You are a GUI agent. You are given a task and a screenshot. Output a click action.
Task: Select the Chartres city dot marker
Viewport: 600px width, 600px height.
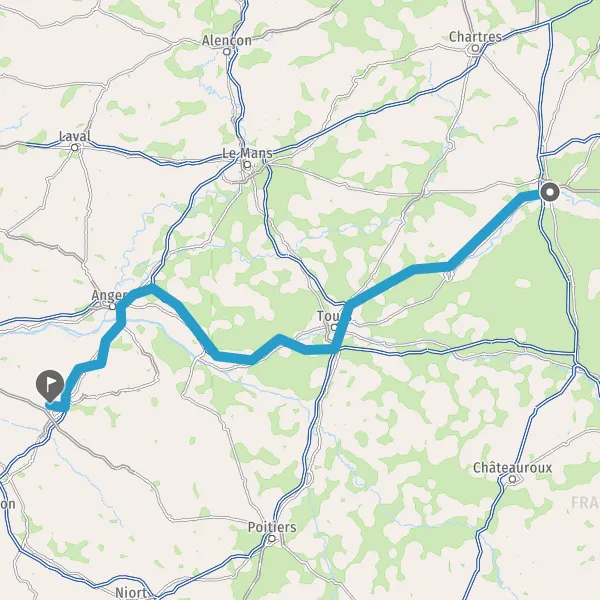[x=475, y=48]
